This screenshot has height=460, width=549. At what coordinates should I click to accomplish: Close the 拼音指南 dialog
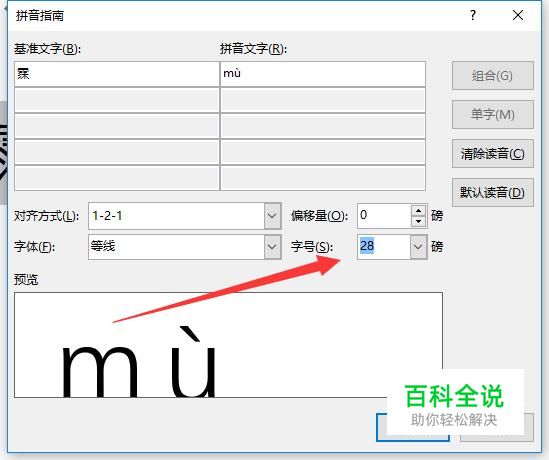(x=518, y=15)
